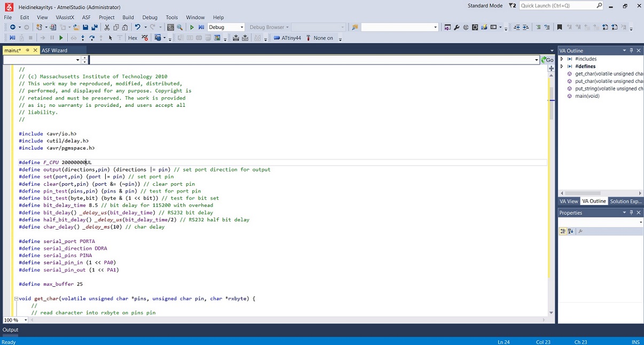
Task: Click the folder search icon beside empty combo box
Action: (355, 27)
